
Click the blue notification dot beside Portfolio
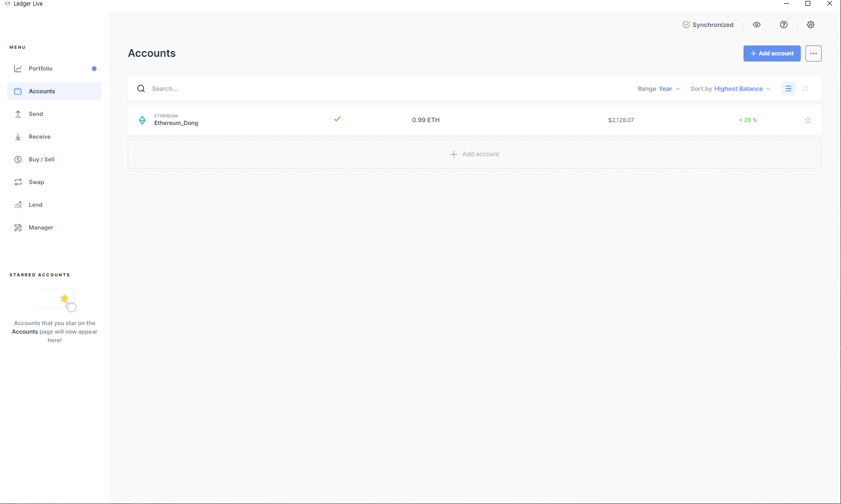(x=94, y=69)
